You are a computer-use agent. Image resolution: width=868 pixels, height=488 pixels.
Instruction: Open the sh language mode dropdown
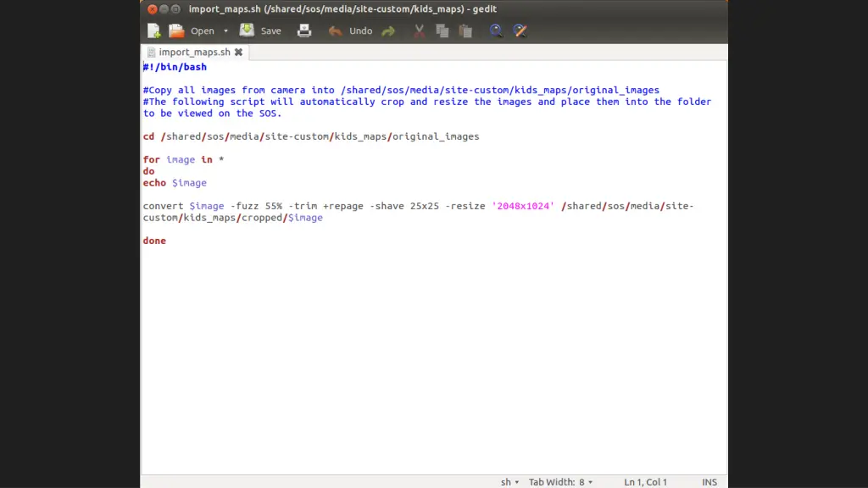509,482
